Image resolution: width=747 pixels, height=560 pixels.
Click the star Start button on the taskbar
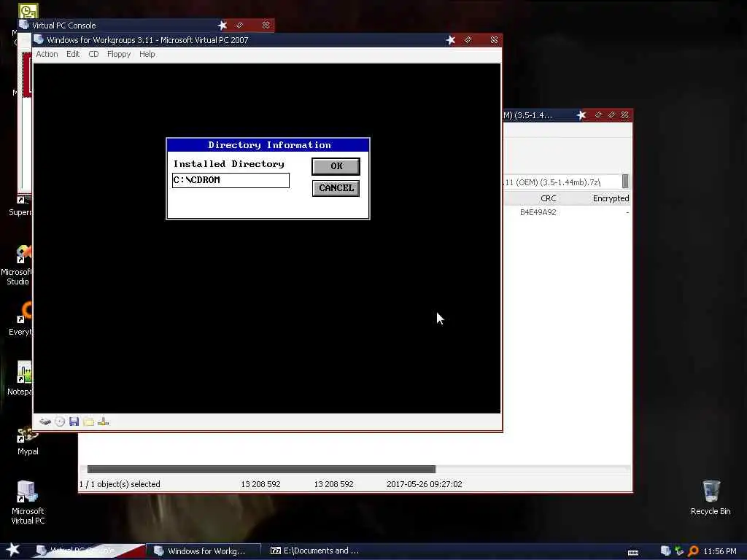(13, 550)
